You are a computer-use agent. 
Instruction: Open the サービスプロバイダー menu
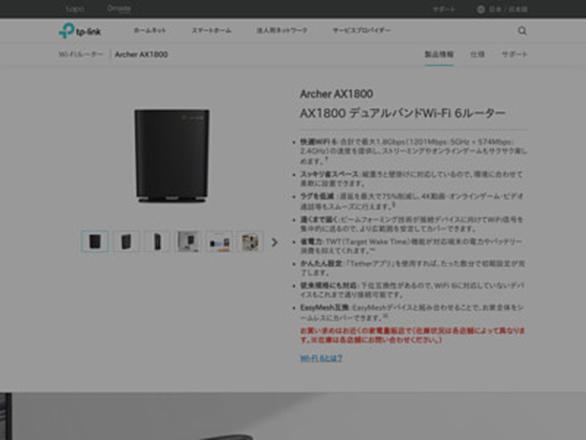click(361, 30)
